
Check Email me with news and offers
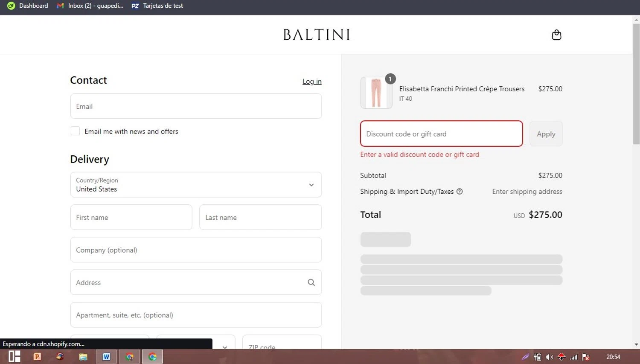75,131
